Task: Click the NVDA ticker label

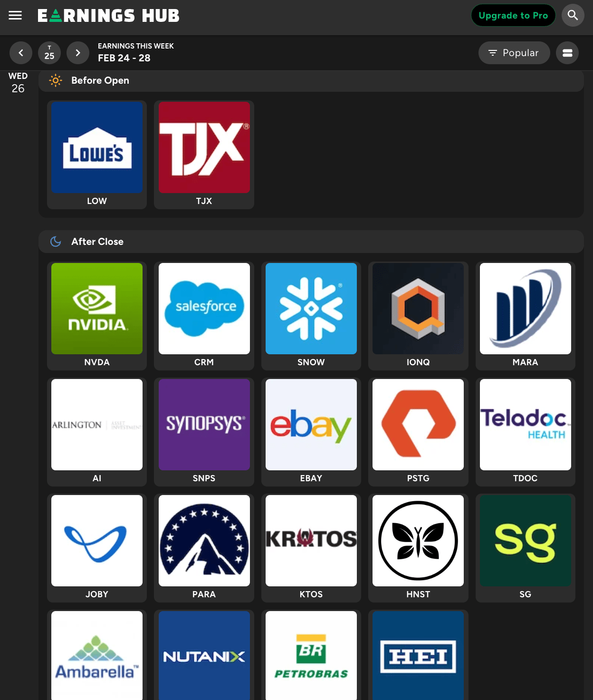Action: point(97,362)
